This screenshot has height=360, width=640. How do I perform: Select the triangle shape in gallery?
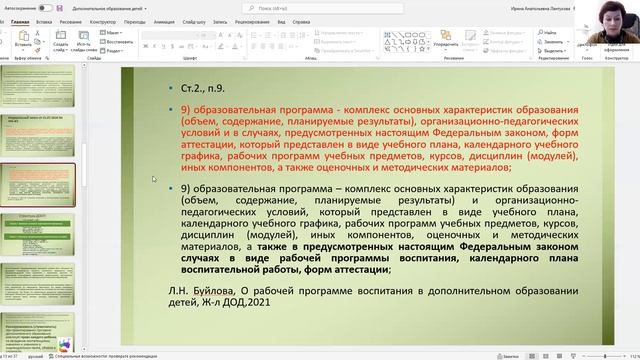[x=387, y=42]
